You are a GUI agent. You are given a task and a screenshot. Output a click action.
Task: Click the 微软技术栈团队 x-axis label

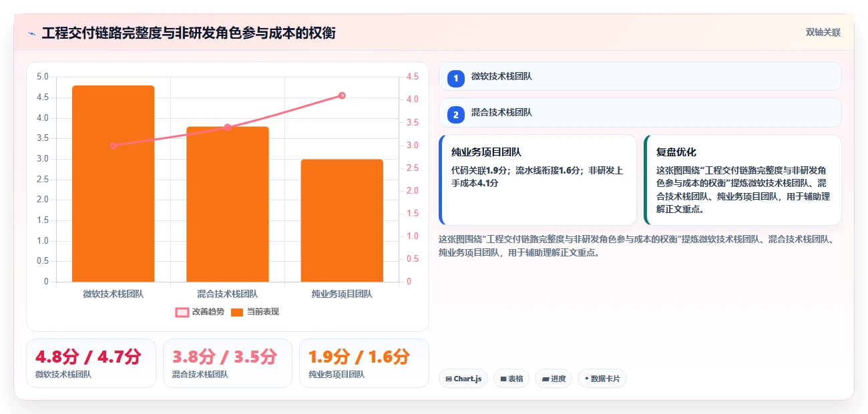(114, 294)
